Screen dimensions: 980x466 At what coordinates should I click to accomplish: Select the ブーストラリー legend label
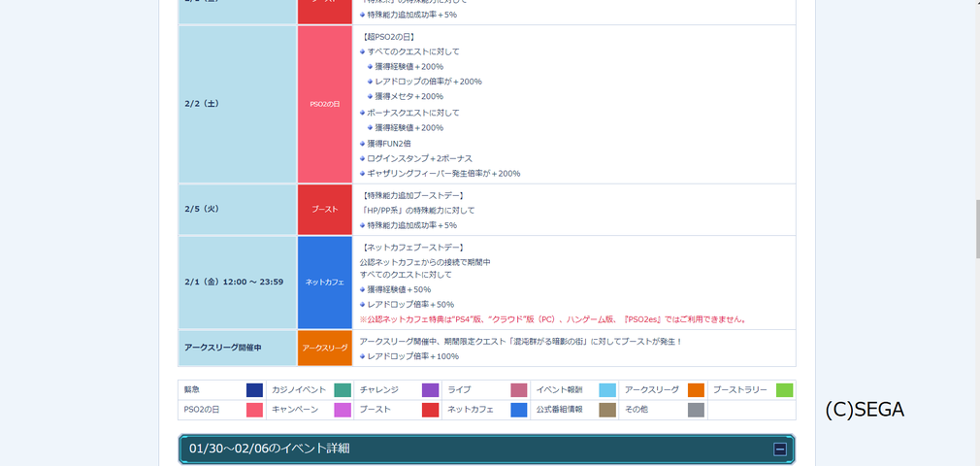pos(740,389)
